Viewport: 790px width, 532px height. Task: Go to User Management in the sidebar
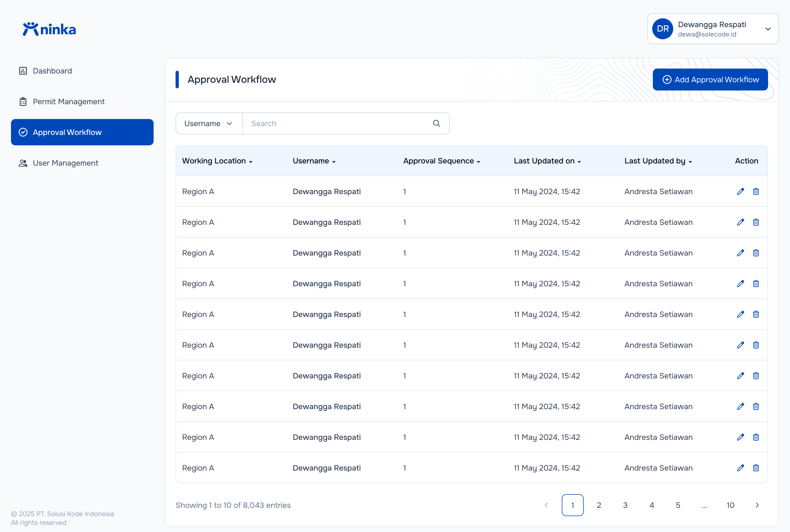click(x=82, y=163)
